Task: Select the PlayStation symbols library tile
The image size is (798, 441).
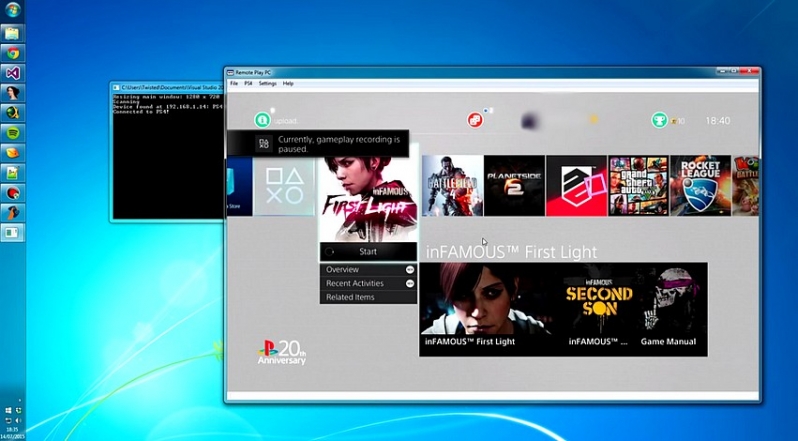Action: 284,186
